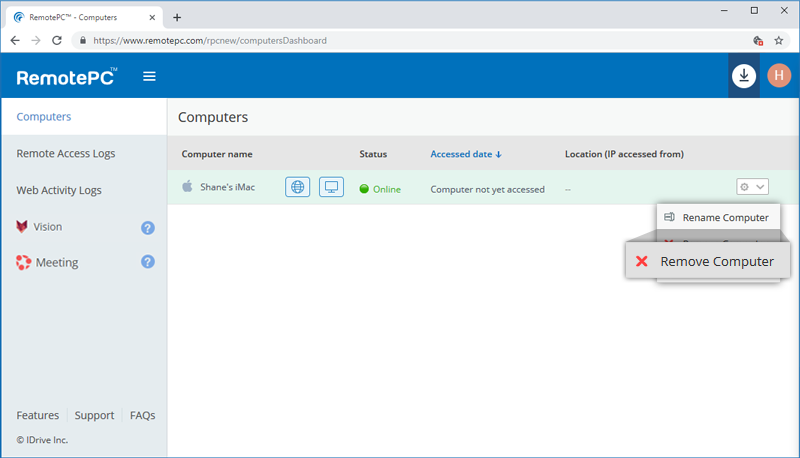Connect to Shane's iMac via web globe icon
This screenshot has width=800, height=458.
pos(297,187)
